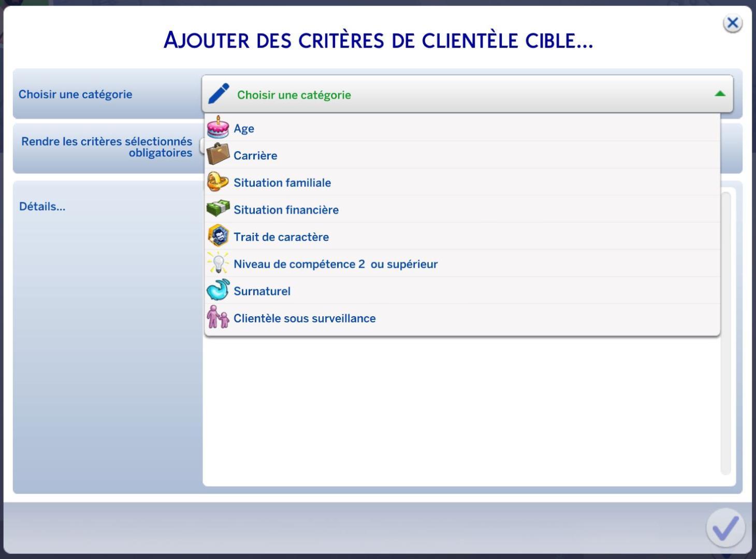Click the green 'Choisir une catégorie' dropdown text
Screen dimensions: 756x559
[x=294, y=95]
